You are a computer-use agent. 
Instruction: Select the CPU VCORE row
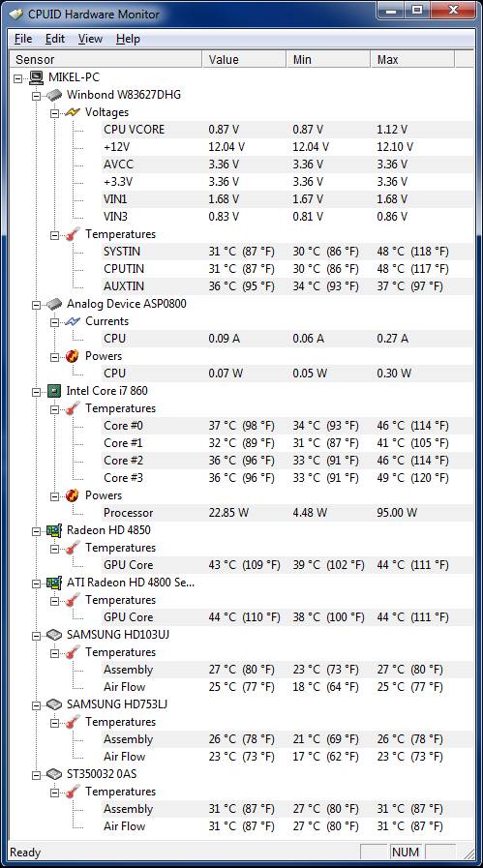point(287,130)
